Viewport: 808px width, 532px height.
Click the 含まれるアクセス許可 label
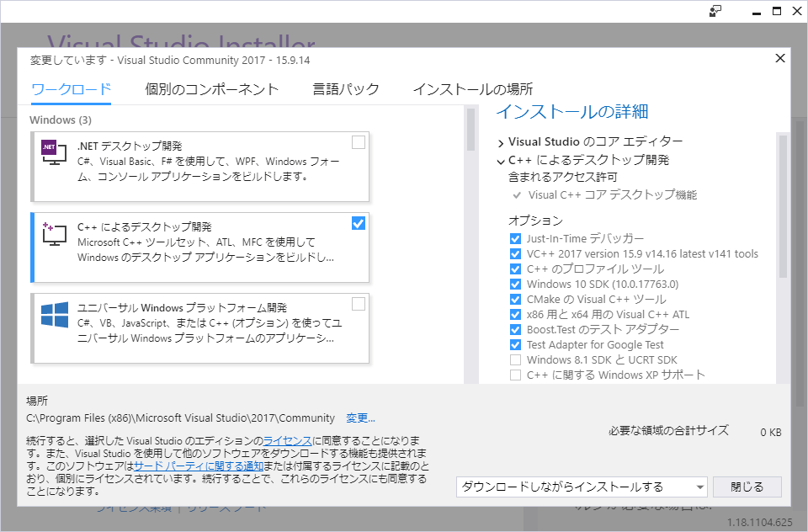[x=562, y=178]
